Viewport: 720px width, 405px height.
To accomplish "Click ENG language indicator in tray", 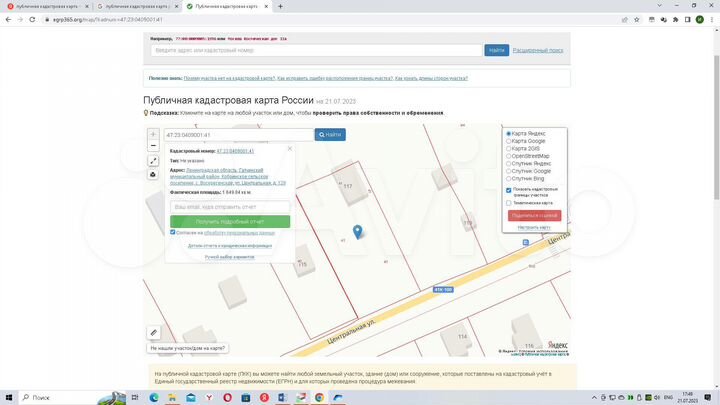I will [x=669, y=398].
